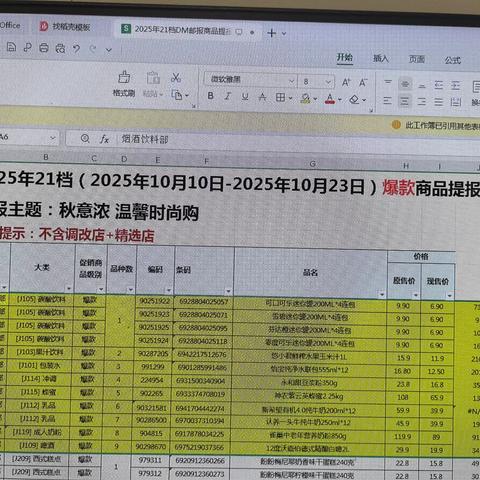Click the 此工作簿已引用其他表 notification message

443,126
